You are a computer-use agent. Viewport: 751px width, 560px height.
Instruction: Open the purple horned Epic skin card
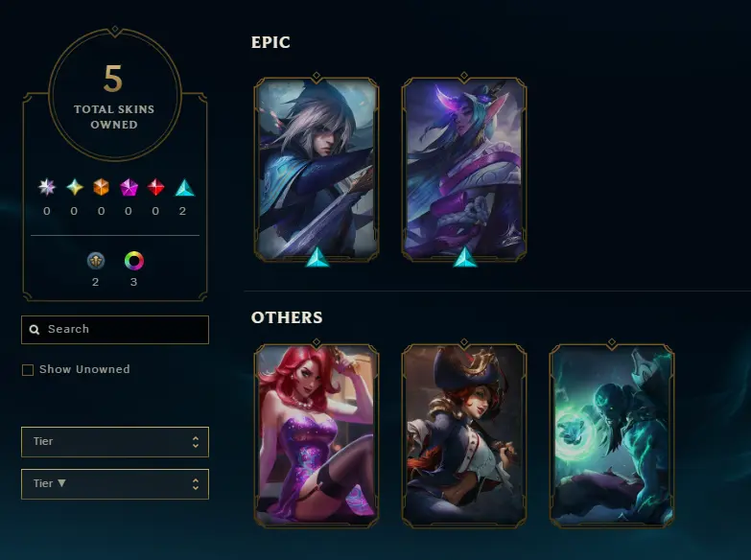pyautogui.click(x=464, y=170)
